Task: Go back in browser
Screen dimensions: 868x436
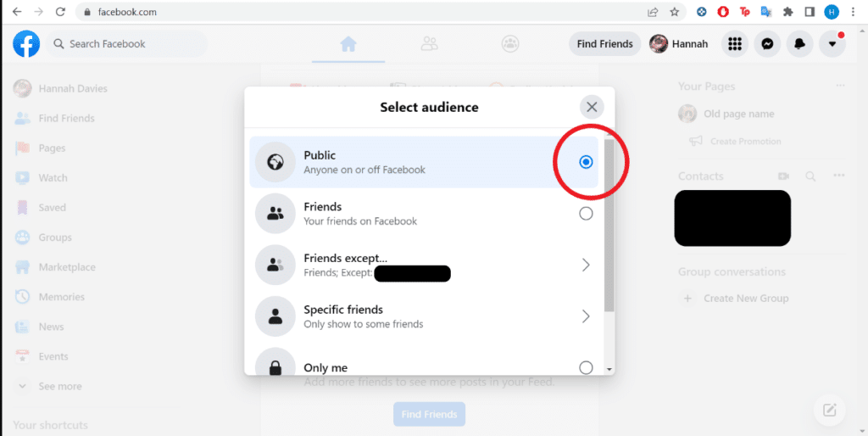Action: point(17,12)
